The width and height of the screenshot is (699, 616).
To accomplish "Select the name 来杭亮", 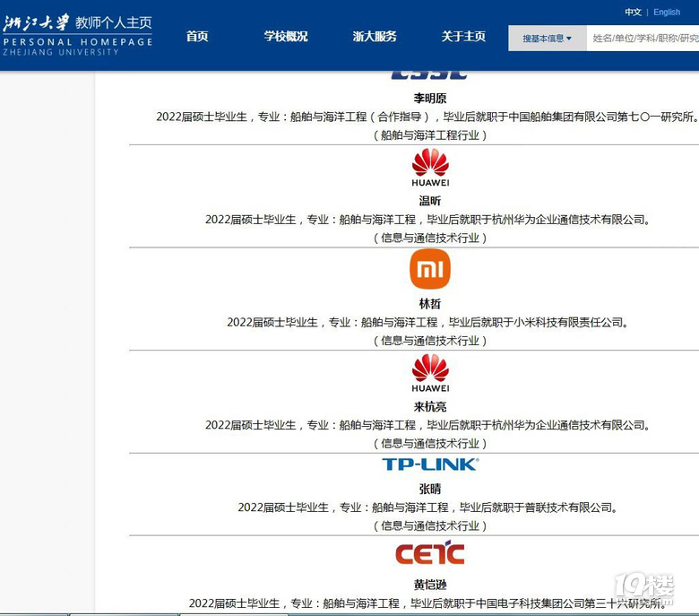I will point(430,407).
